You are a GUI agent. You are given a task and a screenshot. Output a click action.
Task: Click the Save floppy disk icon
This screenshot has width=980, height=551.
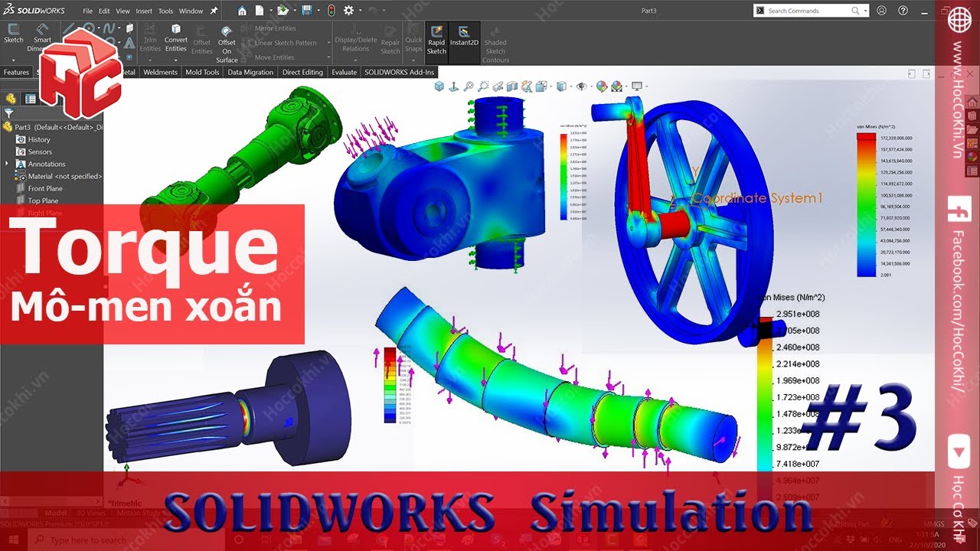[306, 11]
